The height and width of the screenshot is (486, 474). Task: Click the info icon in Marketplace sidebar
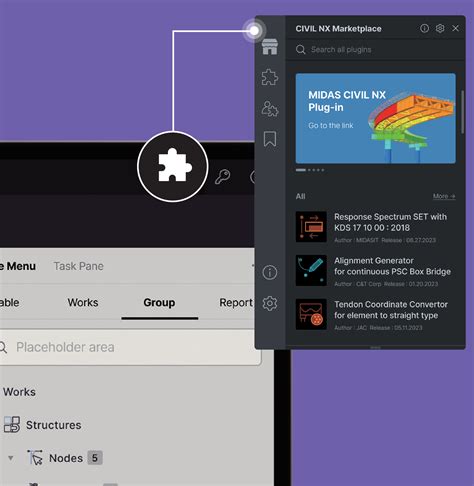click(270, 272)
